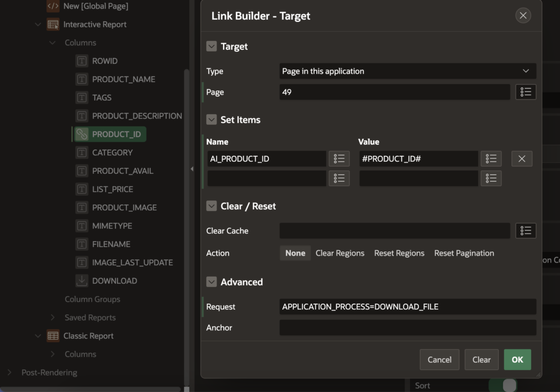Open list picker for AI_PRODUCT_ID name
560x392 pixels.
pyautogui.click(x=339, y=159)
